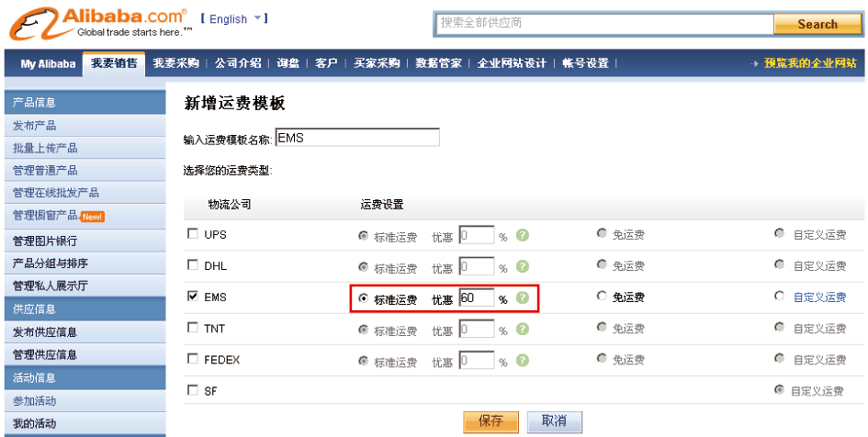Click the template name field containing EMS
The width and height of the screenshot is (868, 437).
[x=357, y=138]
